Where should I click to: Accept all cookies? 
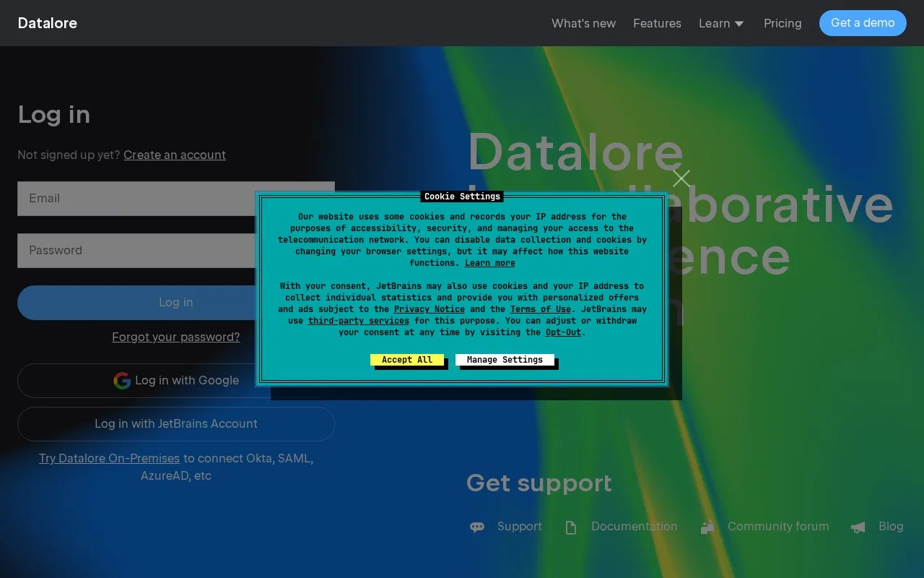(x=407, y=360)
